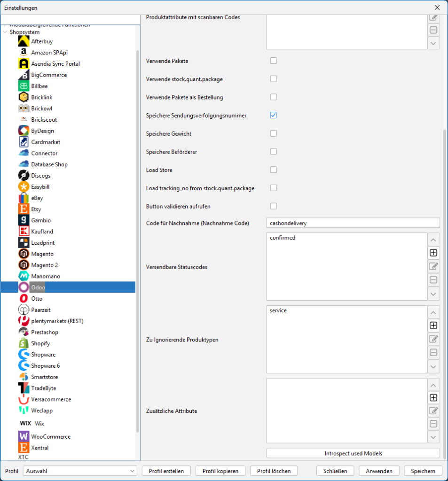Open the Profil Auswahl dropdown

click(x=80, y=471)
